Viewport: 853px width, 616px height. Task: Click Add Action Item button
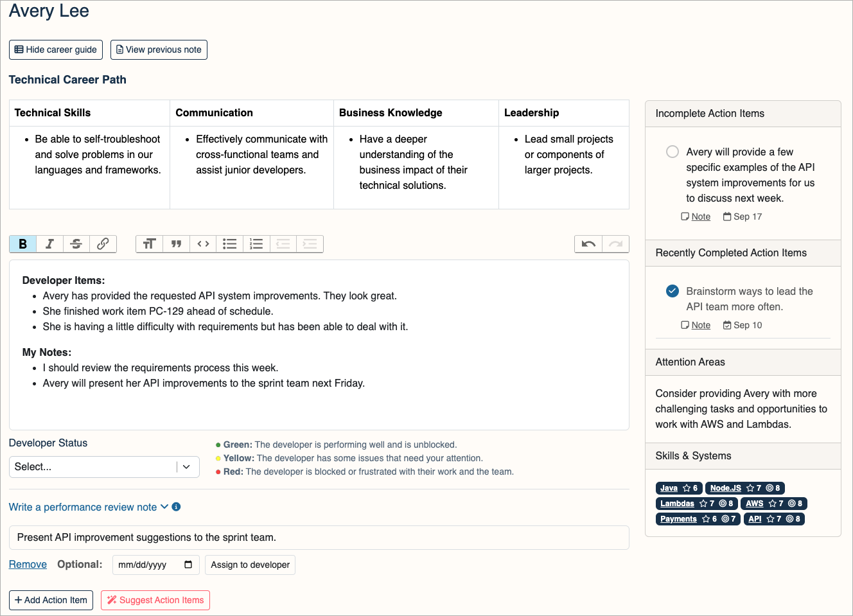pos(51,600)
